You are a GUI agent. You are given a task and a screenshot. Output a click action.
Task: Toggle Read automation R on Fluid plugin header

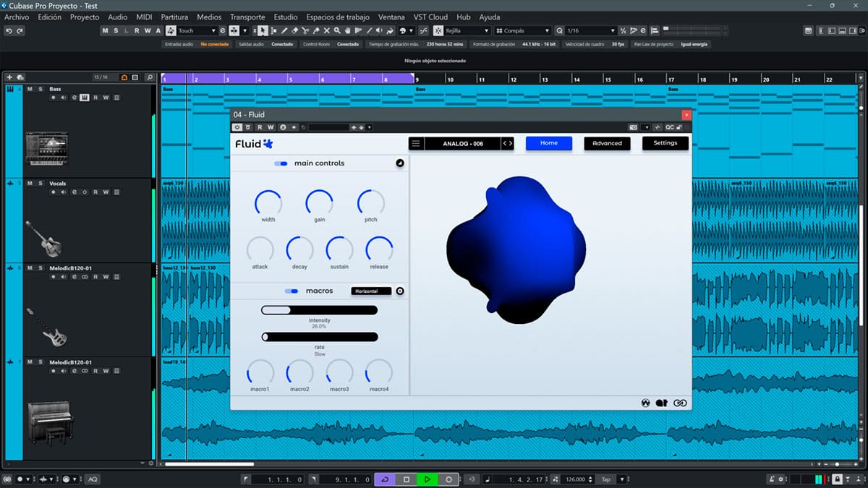pos(260,127)
